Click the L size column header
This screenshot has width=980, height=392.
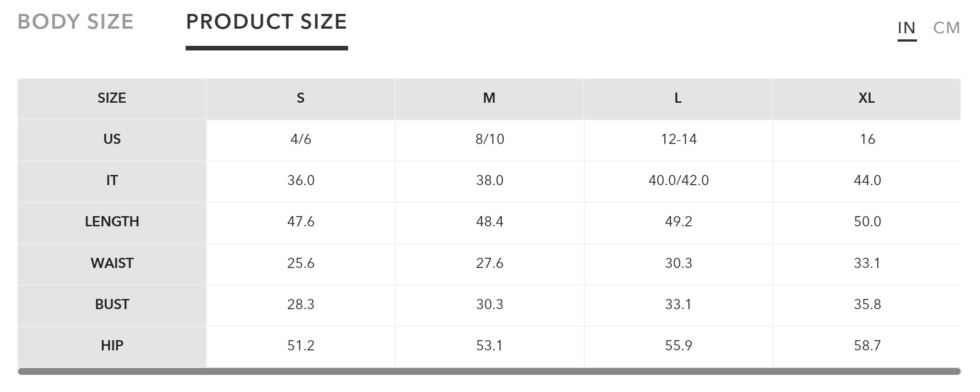[x=678, y=99]
